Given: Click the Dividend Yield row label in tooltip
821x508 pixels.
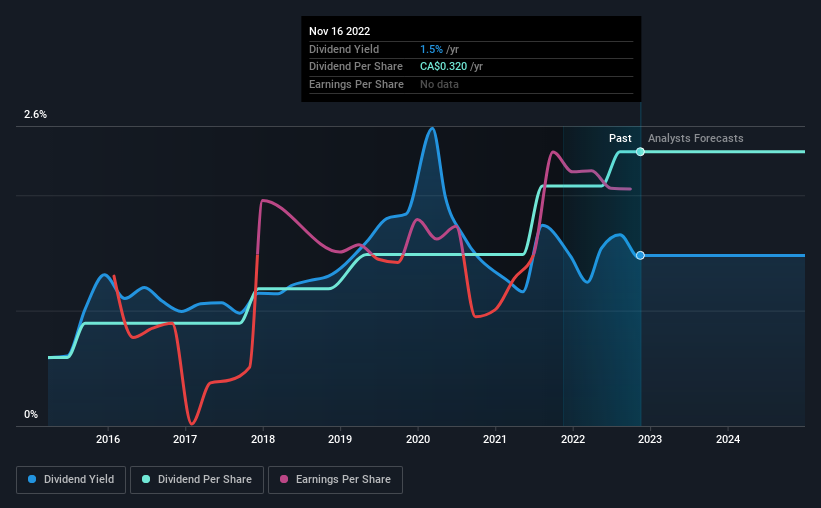Looking at the screenshot, I should point(343,49).
